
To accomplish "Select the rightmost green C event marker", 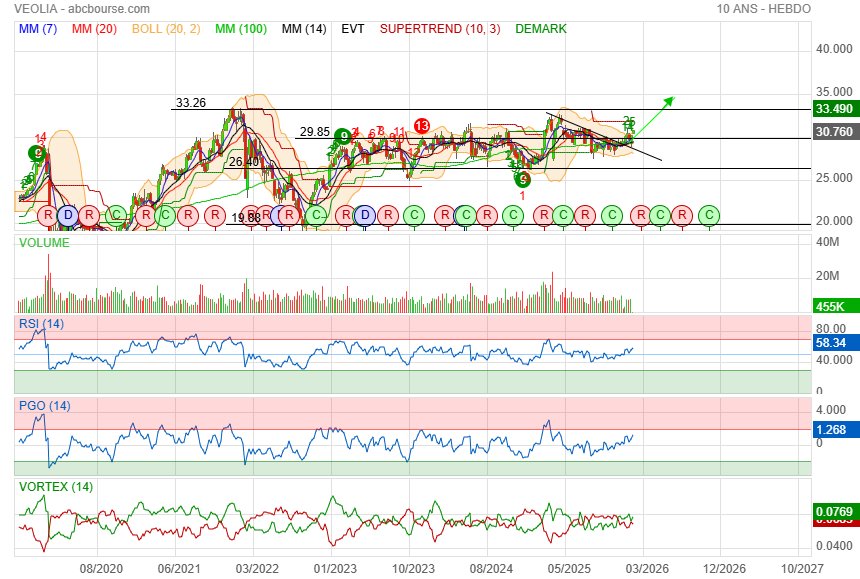I will pyautogui.click(x=709, y=214).
